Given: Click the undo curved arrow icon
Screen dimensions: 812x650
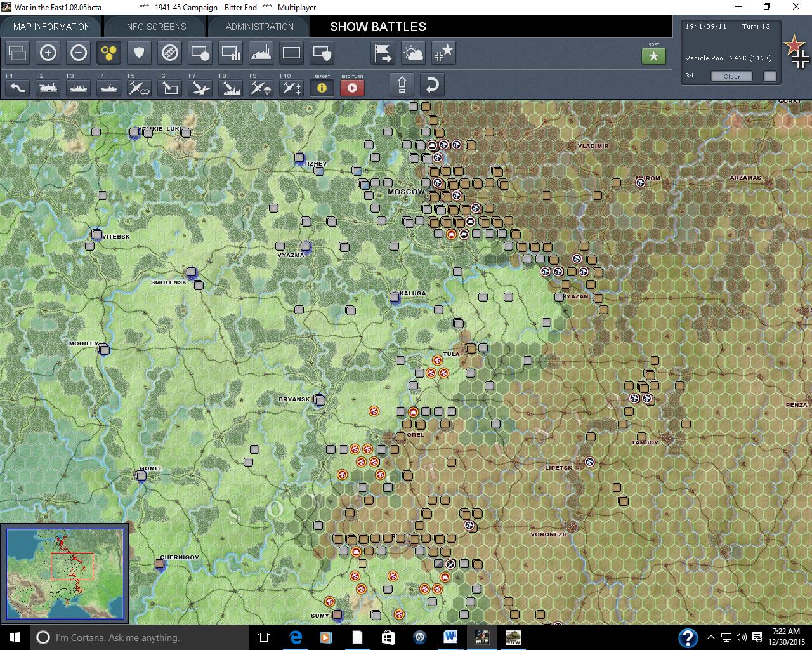Looking at the screenshot, I should click(433, 84).
